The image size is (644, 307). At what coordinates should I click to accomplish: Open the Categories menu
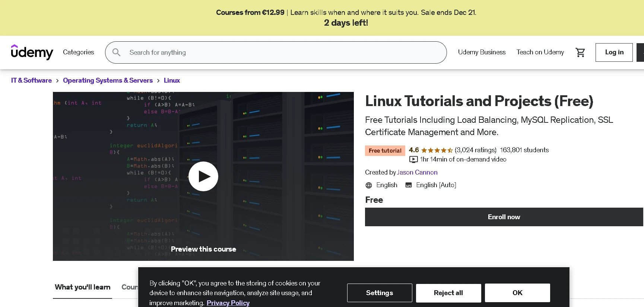tap(78, 52)
